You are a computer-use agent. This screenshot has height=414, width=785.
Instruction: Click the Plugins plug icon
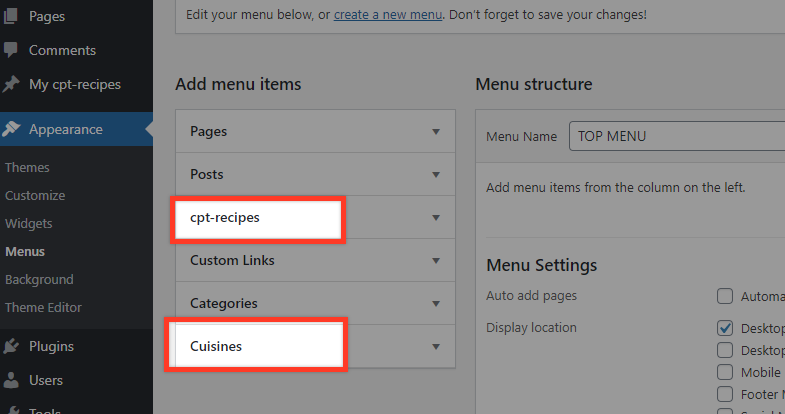[11, 346]
